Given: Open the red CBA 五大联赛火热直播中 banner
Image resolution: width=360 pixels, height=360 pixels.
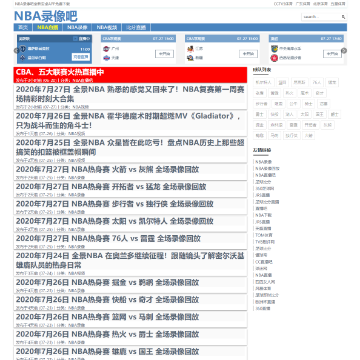Looking at the screenshot, I should 130,75.
